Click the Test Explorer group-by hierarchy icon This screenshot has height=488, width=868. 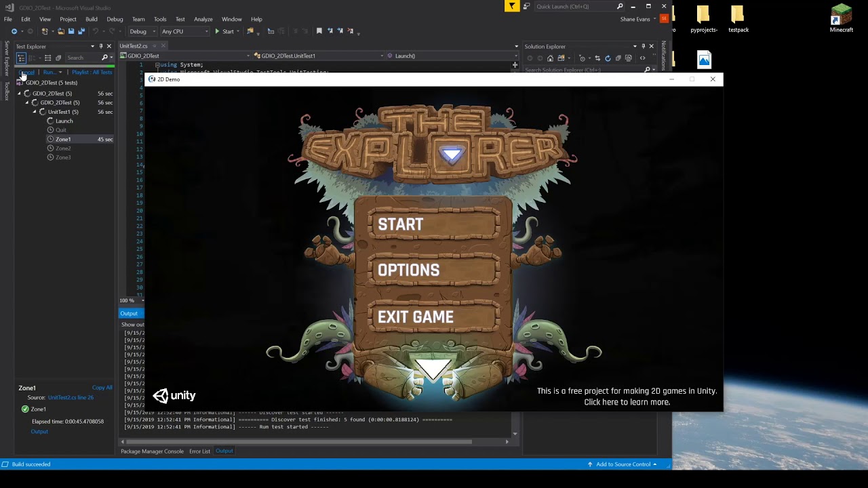click(21, 58)
